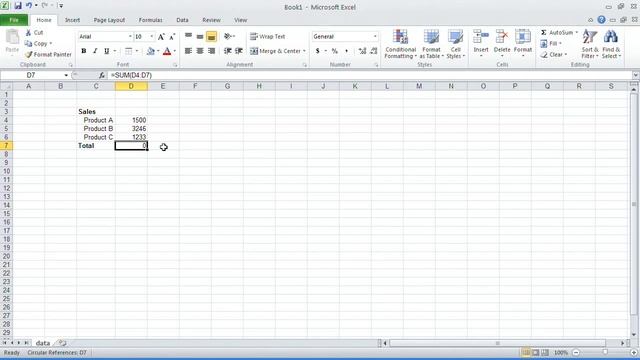
Task: Click the Increase Decimal icon
Action: coord(362,51)
